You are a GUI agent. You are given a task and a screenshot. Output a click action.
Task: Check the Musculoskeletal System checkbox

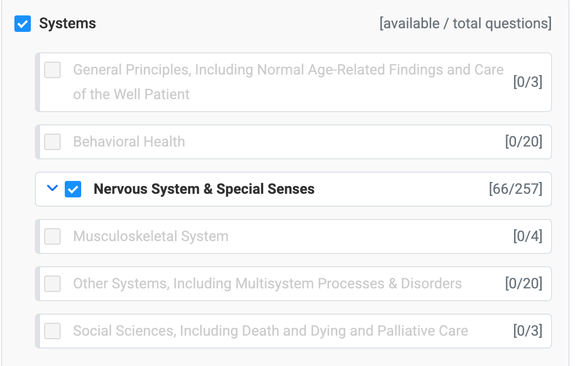pos(52,236)
